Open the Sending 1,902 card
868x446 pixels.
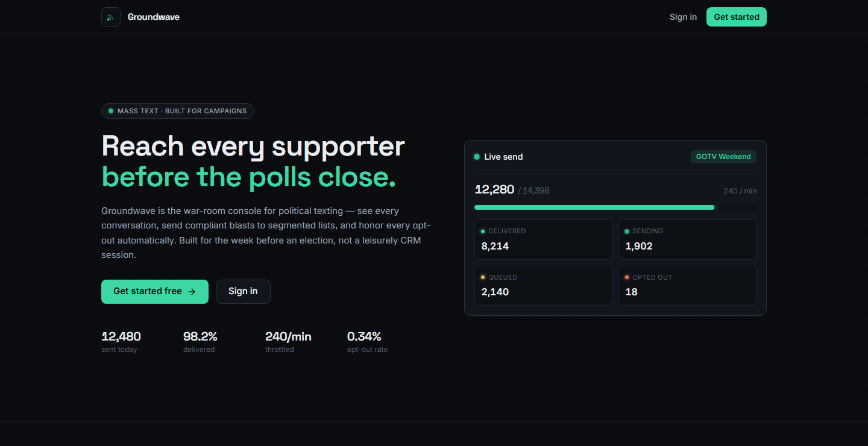(687, 239)
